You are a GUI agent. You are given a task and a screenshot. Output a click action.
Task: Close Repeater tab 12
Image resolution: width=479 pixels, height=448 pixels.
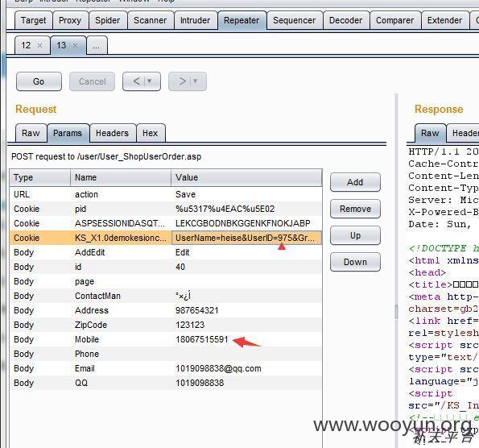(x=39, y=46)
